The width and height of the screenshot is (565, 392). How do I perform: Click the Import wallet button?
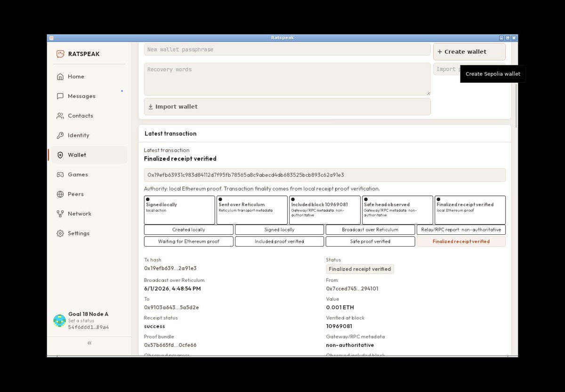coord(287,107)
